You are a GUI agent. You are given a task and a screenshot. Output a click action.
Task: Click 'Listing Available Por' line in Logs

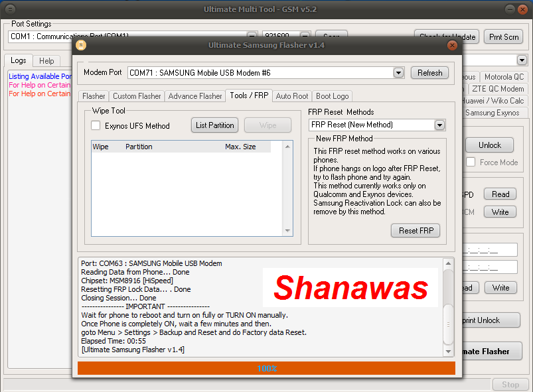click(x=40, y=76)
